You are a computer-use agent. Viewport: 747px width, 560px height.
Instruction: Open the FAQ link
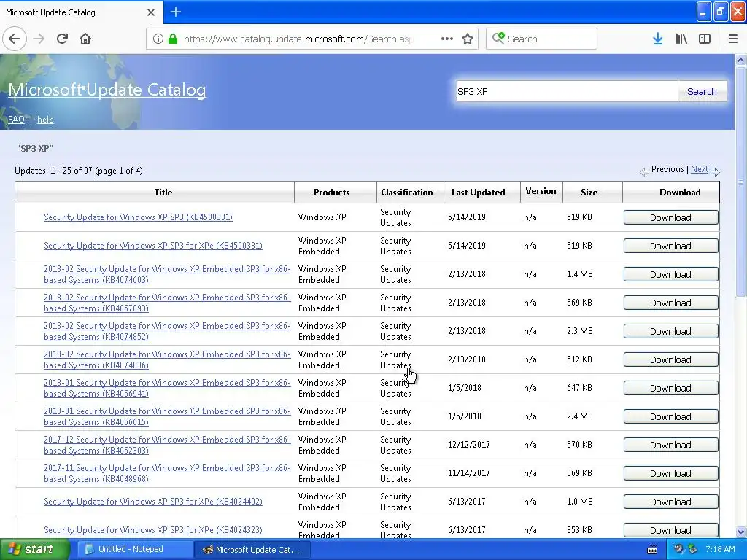[16, 120]
